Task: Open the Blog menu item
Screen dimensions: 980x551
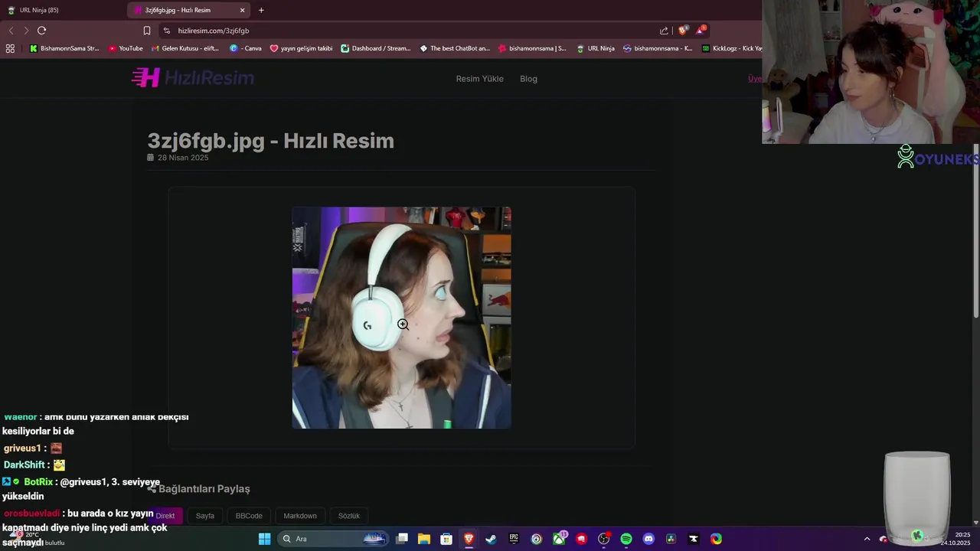Action: point(528,79)
